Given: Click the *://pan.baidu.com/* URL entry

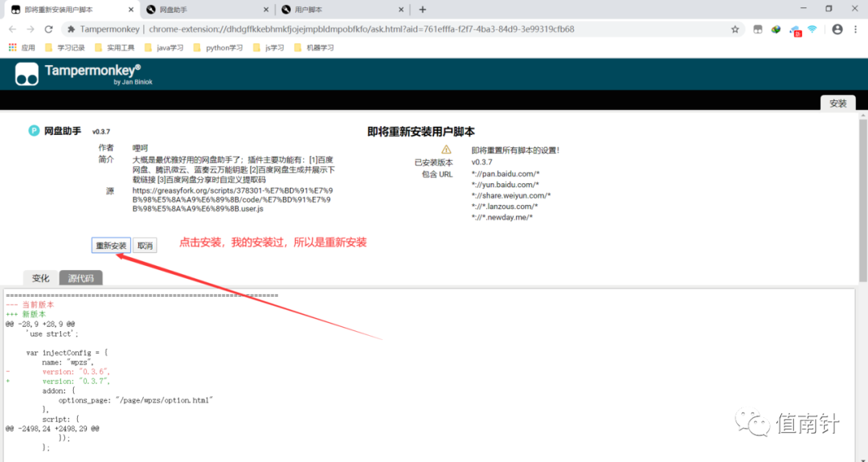Looking at the screenshot, I should 506,174.
